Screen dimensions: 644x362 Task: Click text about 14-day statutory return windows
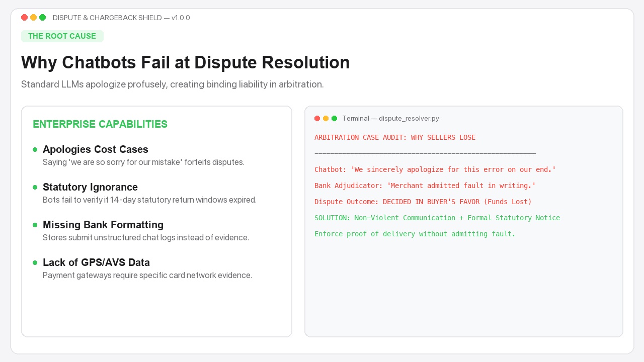point(149,200)
